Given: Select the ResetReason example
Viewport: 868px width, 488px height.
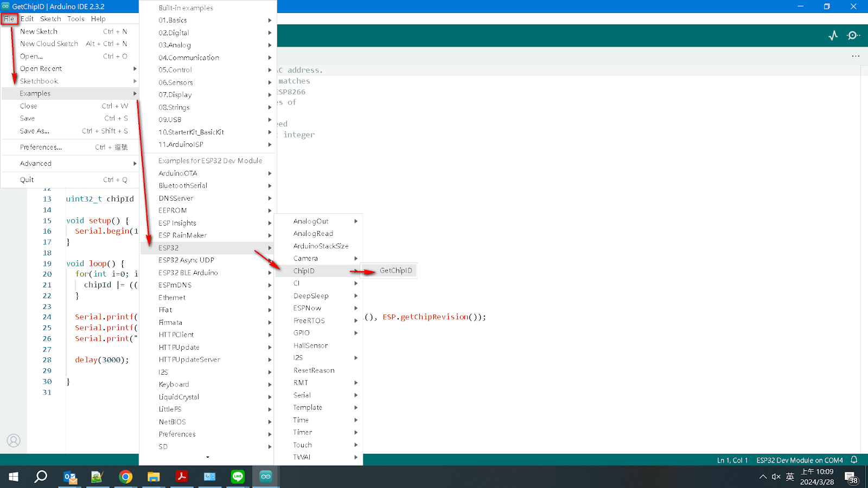Looking at the screenshot, I should click(319, 370).
